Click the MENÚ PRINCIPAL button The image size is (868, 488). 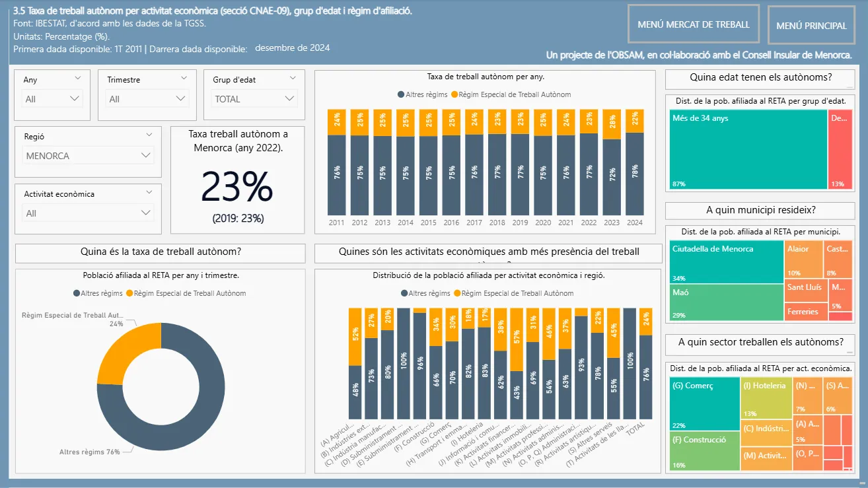click(811, 26)
